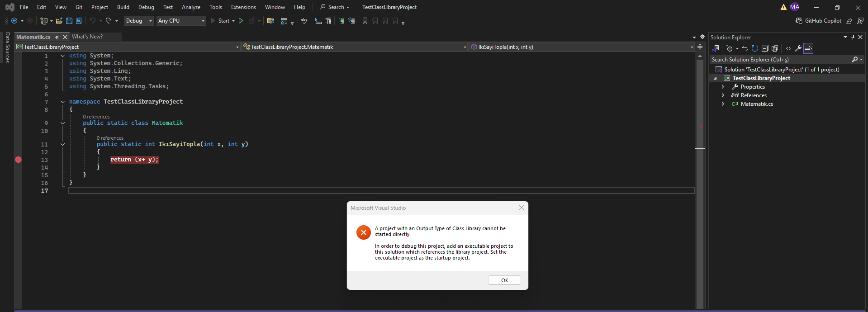Toggle auto-hide pin of Solution Explorer
The height and width of the screenshot is (312, 868).
tap(853, 37)
